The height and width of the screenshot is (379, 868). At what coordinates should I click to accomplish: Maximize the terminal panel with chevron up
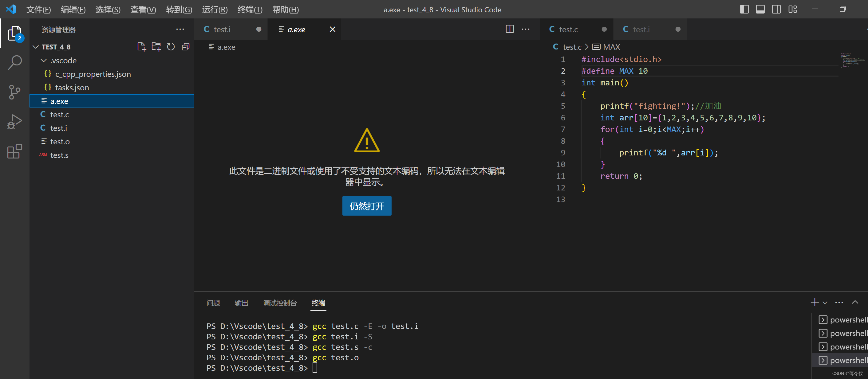pos(855,302)
